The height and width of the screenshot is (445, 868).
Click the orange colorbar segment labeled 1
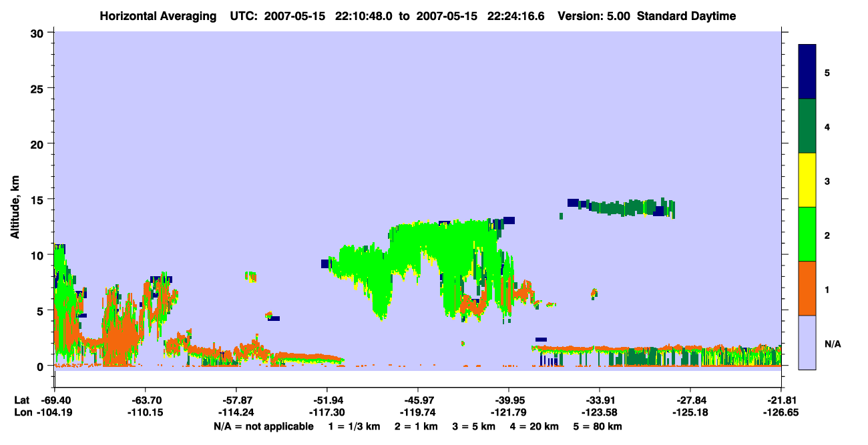click(x=807, y=288)
